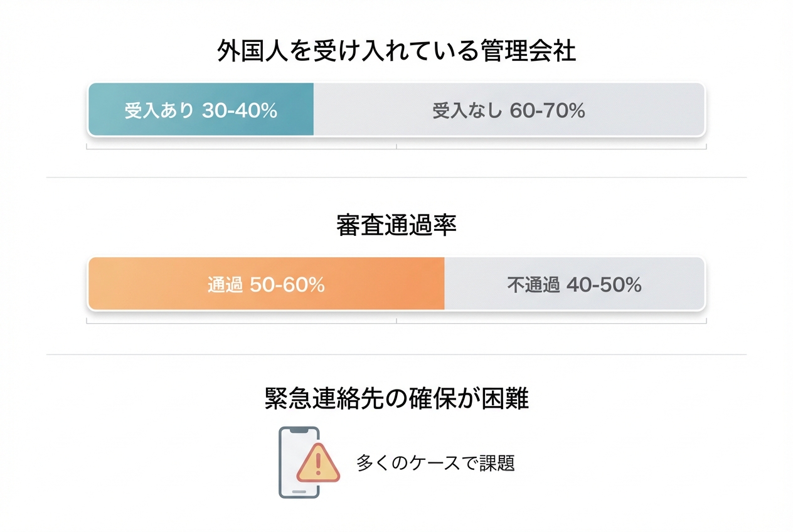793x532 pixels.
Task: Click the warning triangle icon
Action: (318, 463)
